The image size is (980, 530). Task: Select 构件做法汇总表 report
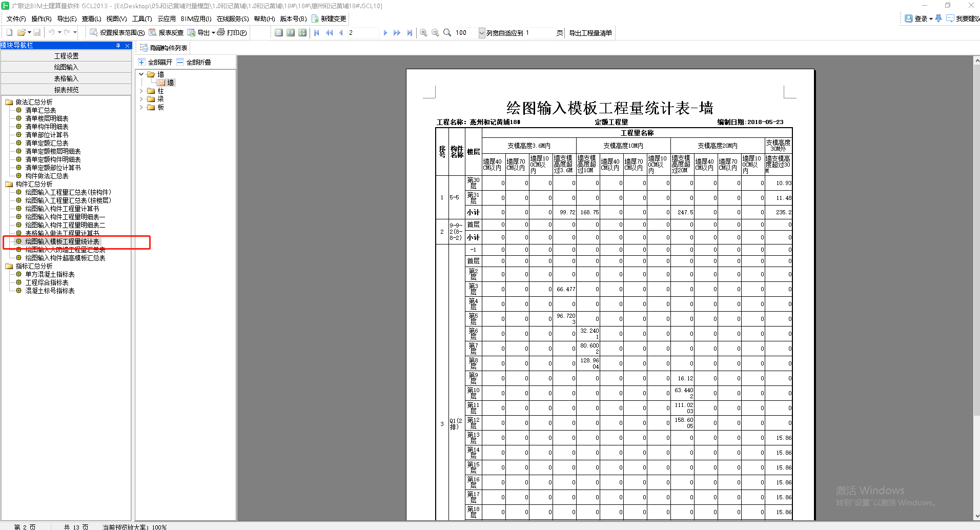[47, 176]
